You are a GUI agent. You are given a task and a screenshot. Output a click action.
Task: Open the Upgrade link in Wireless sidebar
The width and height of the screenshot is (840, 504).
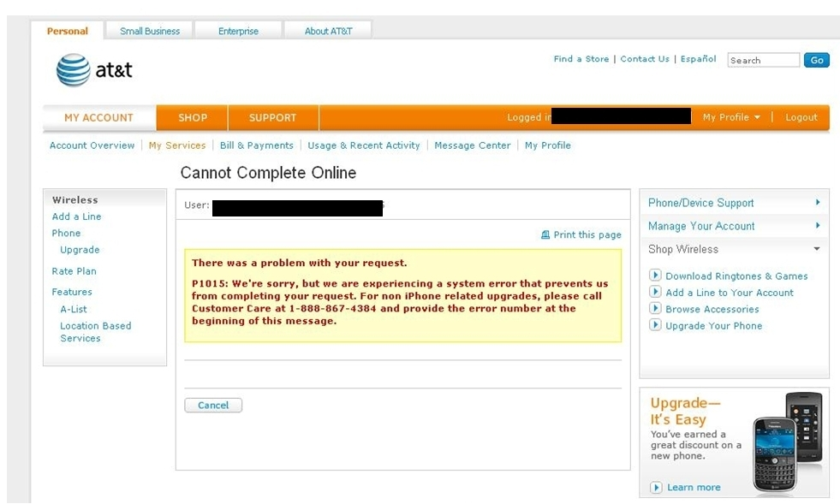[80, 250]
